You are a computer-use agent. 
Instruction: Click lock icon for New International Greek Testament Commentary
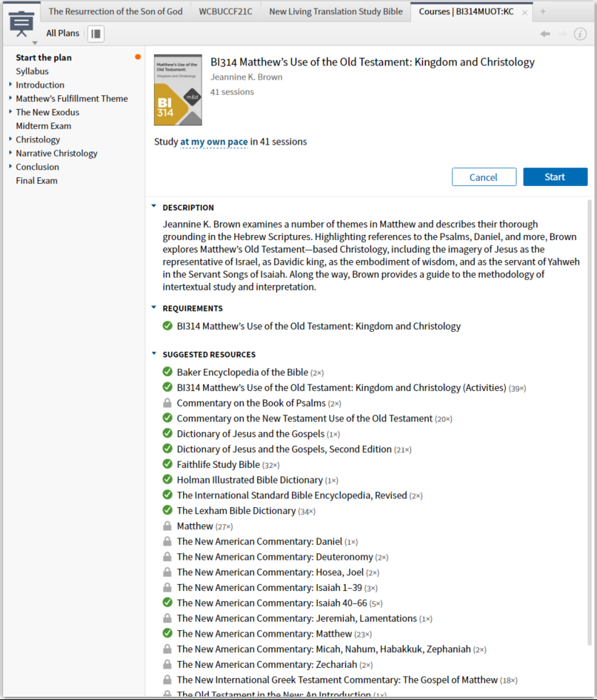(167, 680)
